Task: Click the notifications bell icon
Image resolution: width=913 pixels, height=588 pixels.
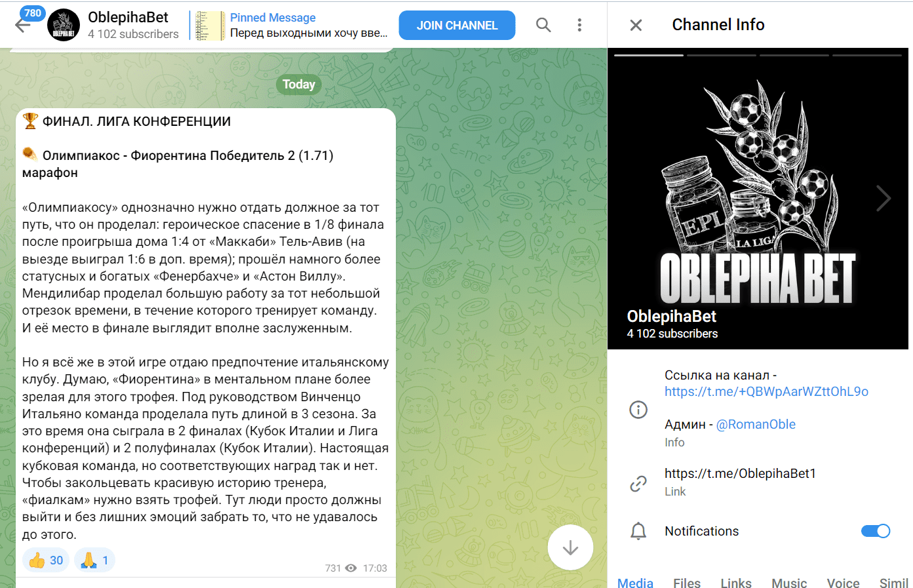Action: (638, 531)
